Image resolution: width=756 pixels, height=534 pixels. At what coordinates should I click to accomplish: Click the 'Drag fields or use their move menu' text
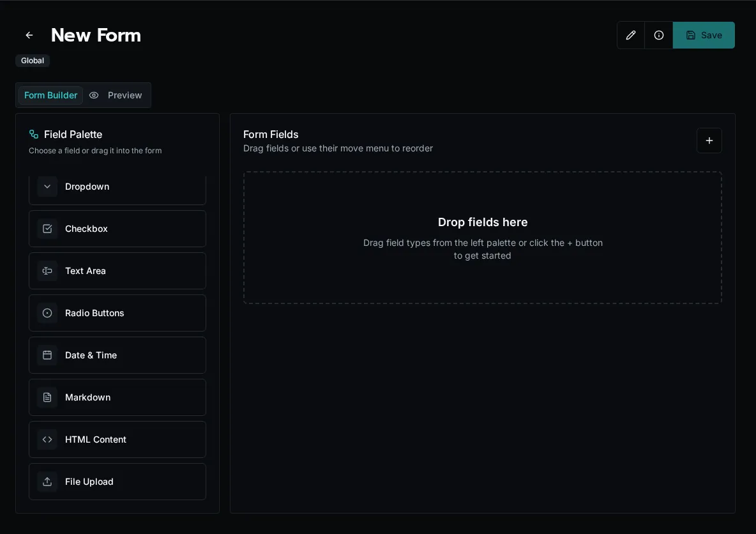coord(338,148)
